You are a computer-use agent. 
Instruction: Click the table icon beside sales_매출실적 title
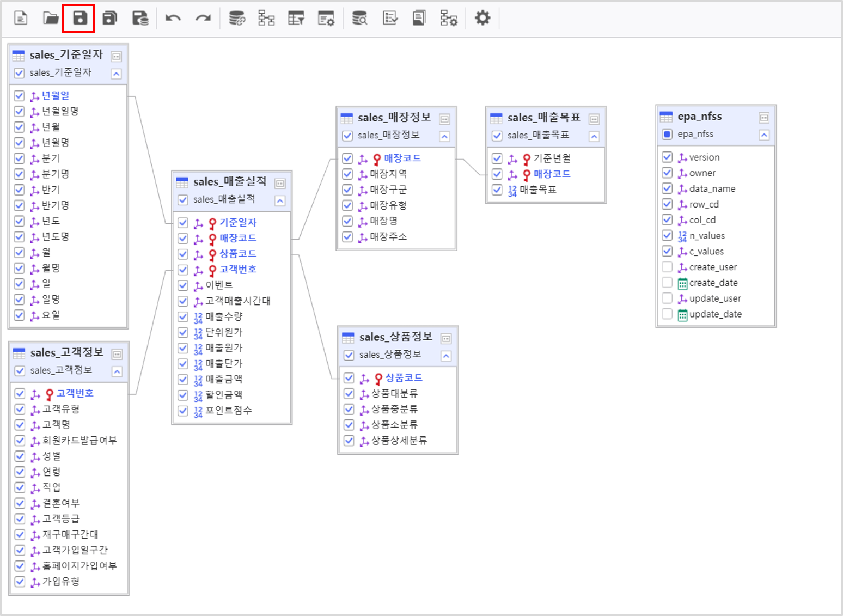pos(182,182)
